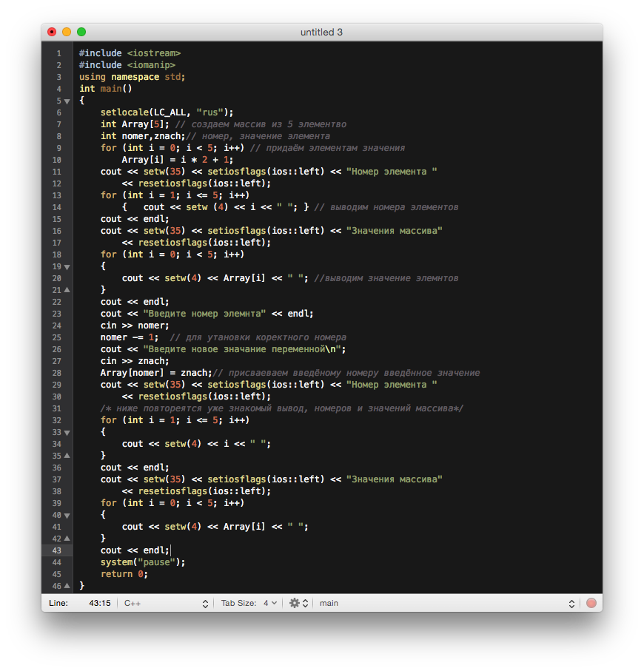Close the untitled 3 window

[x=52, y=32]
